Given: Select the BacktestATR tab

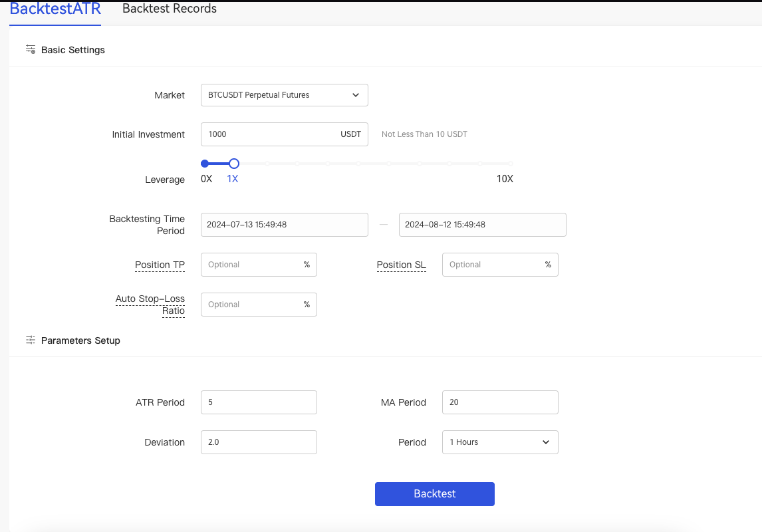Looking at the screenshot, I should tap(55, 9).
